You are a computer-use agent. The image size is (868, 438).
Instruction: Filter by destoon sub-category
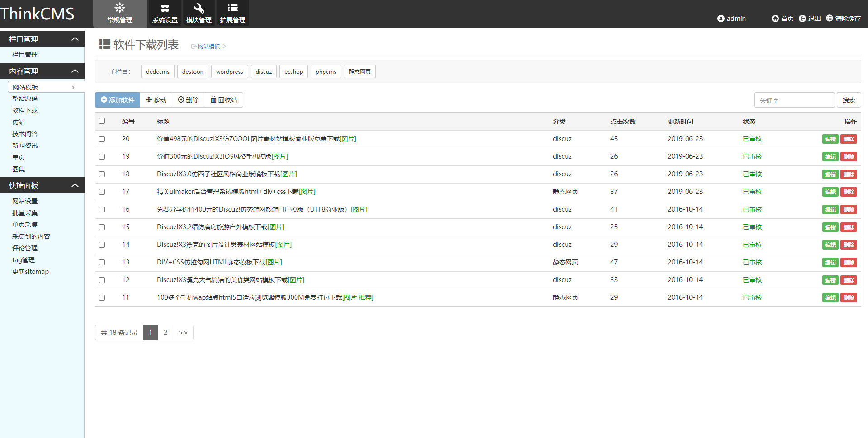[193, 71]
